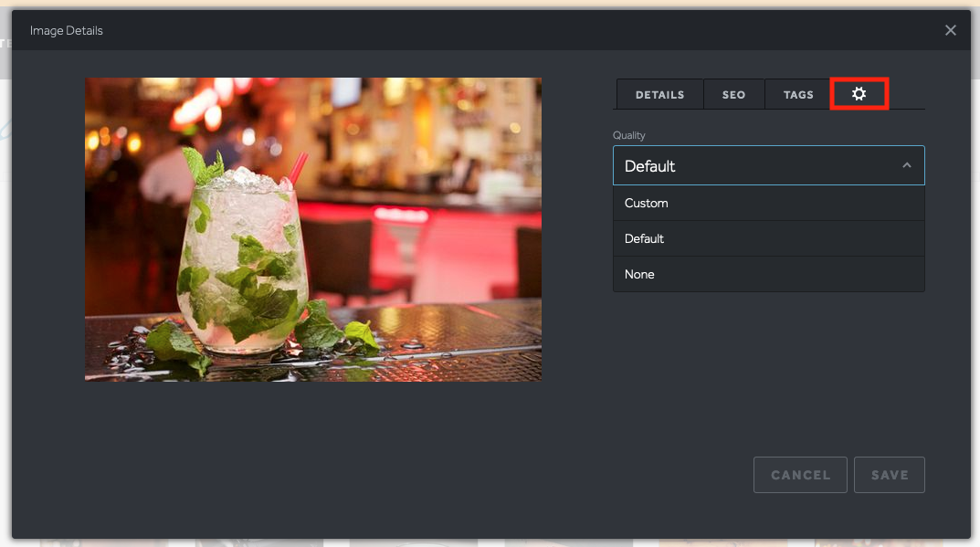980x547 pixels.
Task: Go to the TAGS tab
Action: click(797, 94)
